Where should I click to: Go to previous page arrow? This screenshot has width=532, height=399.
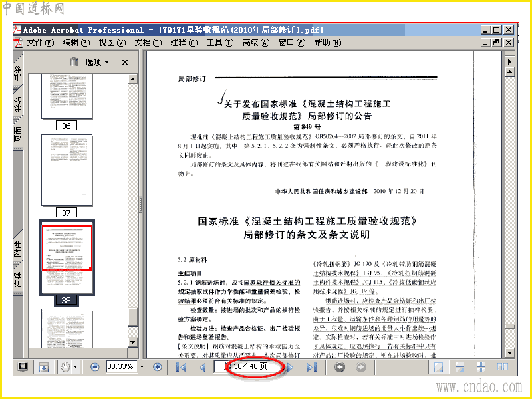coord(203,368)
